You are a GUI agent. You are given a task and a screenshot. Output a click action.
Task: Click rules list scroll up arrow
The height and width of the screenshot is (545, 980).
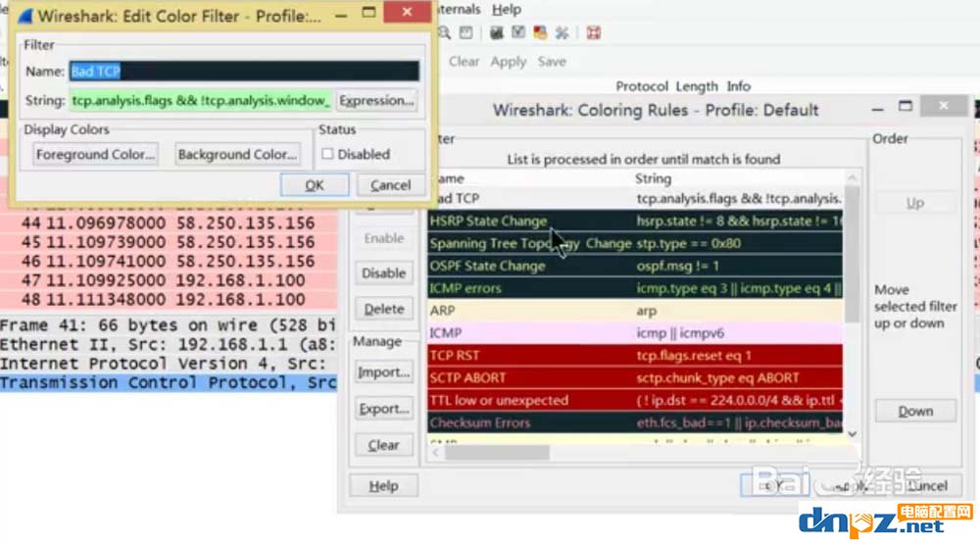(x=852, y=177)
